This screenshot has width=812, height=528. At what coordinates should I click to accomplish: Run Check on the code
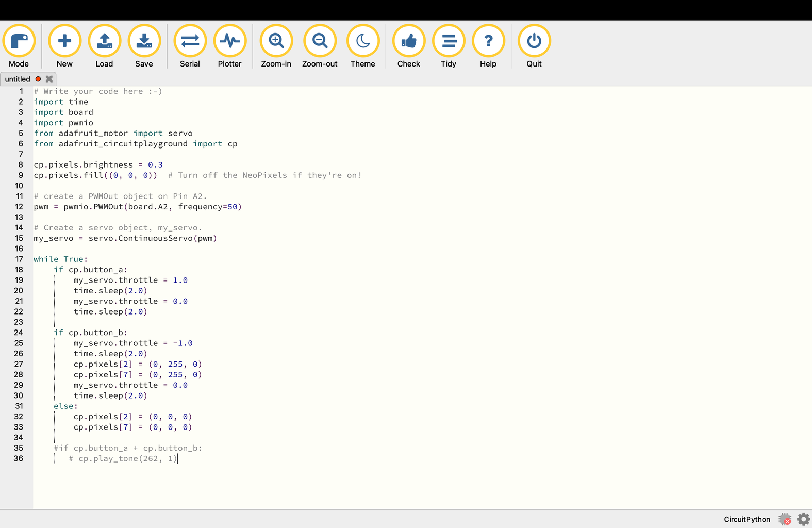tap(408, 41)
